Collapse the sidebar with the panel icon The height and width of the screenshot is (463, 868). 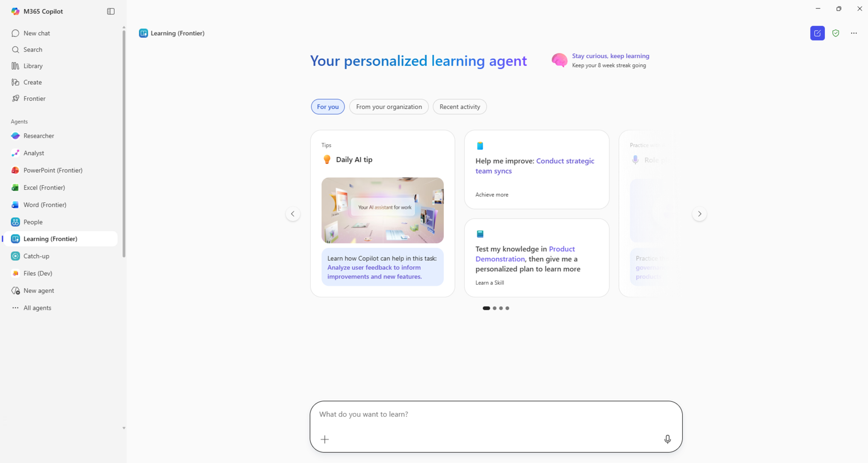(x=111, y=11)
